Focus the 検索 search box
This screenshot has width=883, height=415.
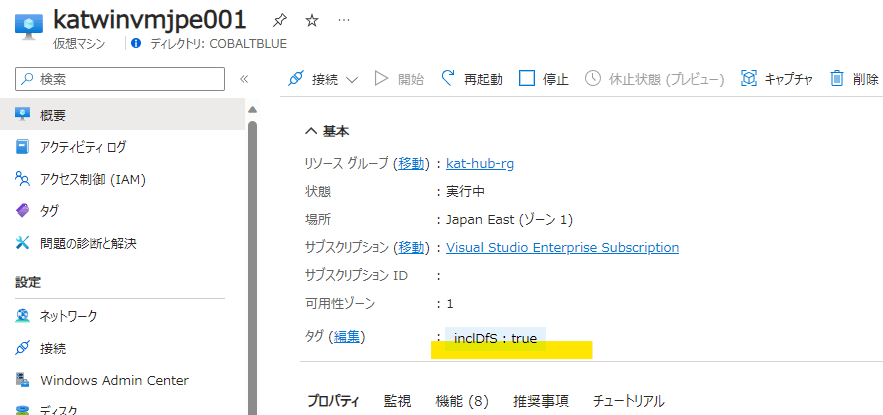(x=120, y=79)
